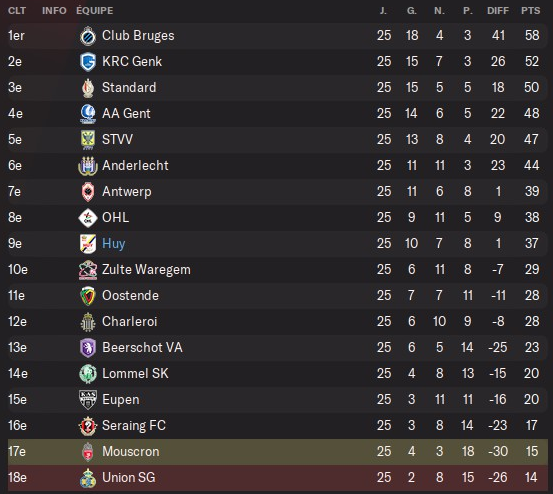
Task: Open the Zulte Waregem team page
Action: click(146, 270)
